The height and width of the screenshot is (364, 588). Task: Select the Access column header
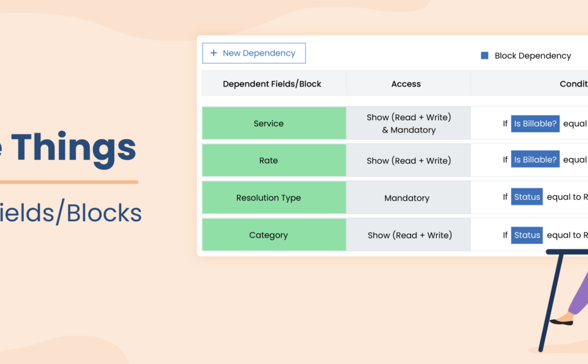406,84
